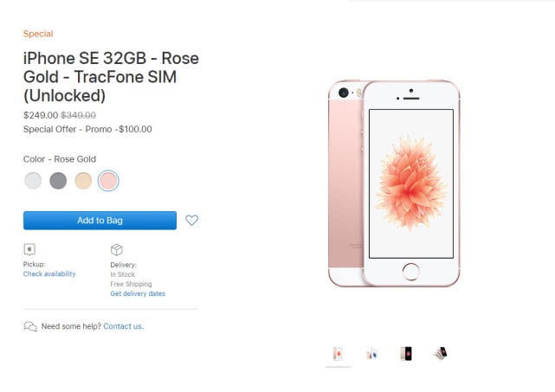The image size is (555, 392).
Task: Click the delivery box icon
Action: click(116, 249)
